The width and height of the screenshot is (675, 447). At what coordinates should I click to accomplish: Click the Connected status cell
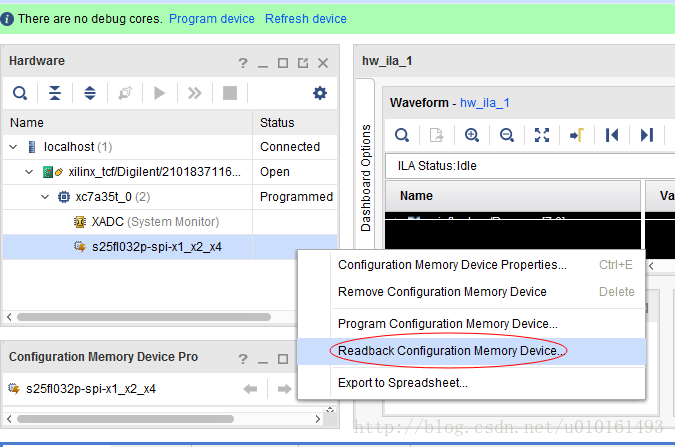(290, 147)
